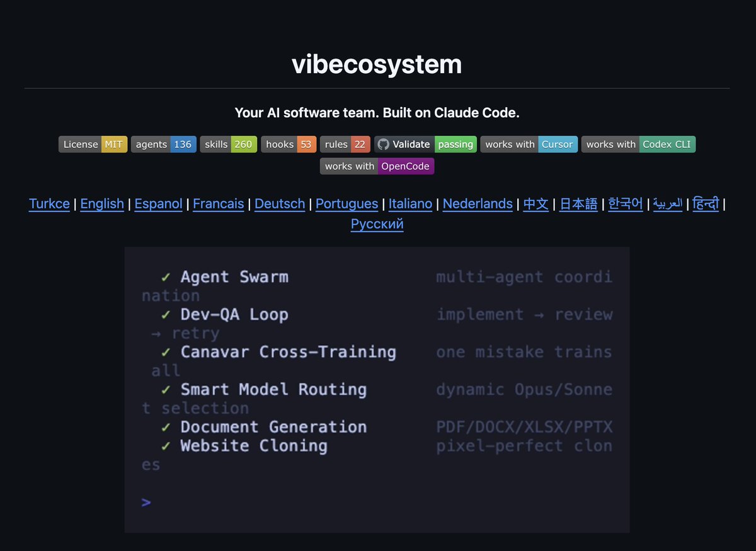
Task: Switch to the English language link
Action: click(102, 203)
